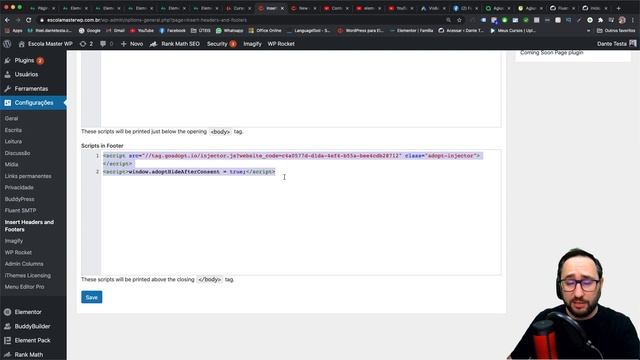Image resolution: width=640 pixels, height=360 pixels.
Task: Click the browser address bar URL
Action: 147,20
